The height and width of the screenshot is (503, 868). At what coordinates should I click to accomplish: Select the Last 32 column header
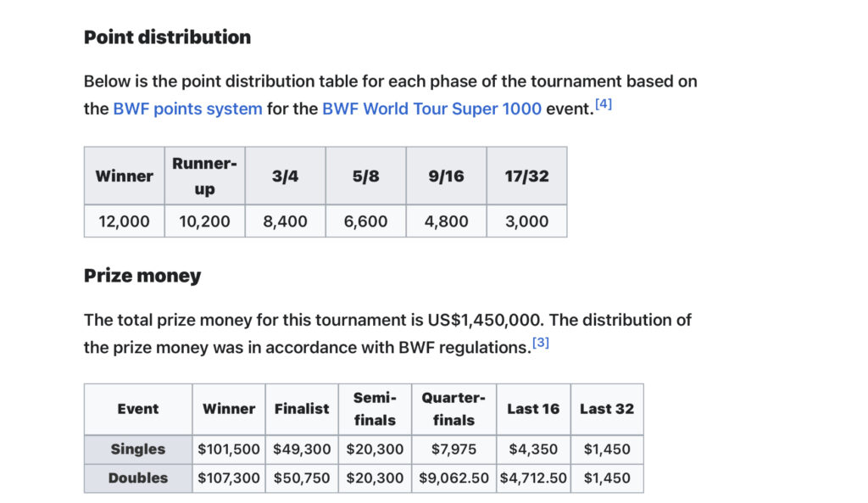[x=607, y=409]
